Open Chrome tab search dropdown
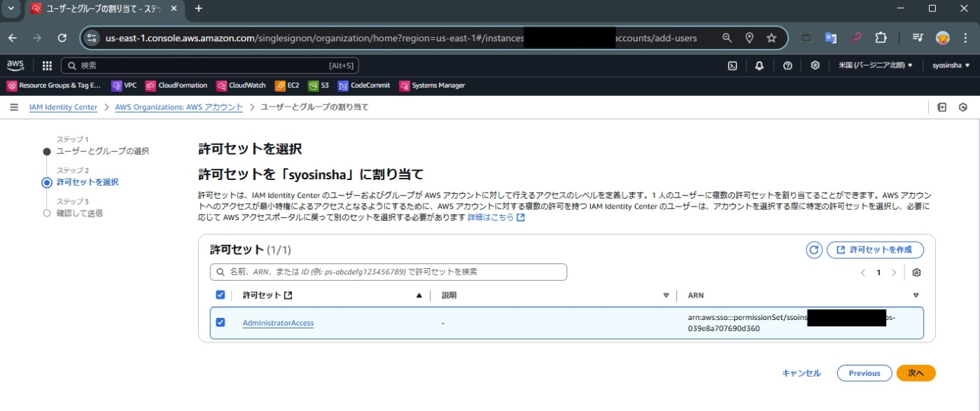 coord(10,8)
